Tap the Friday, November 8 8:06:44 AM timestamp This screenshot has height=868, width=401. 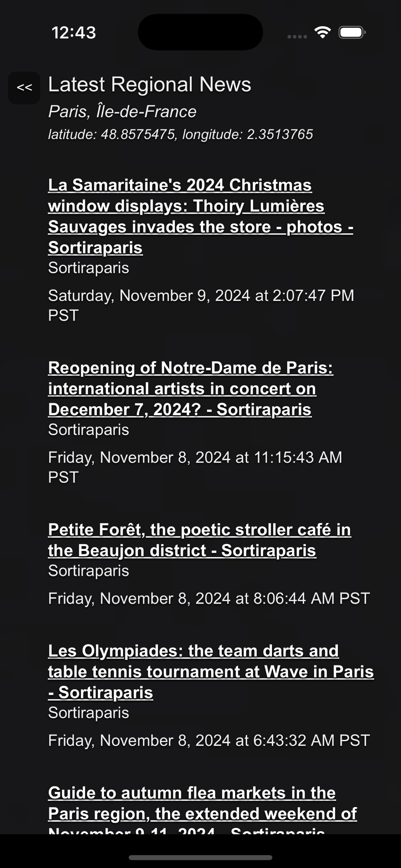coord(209,598)
